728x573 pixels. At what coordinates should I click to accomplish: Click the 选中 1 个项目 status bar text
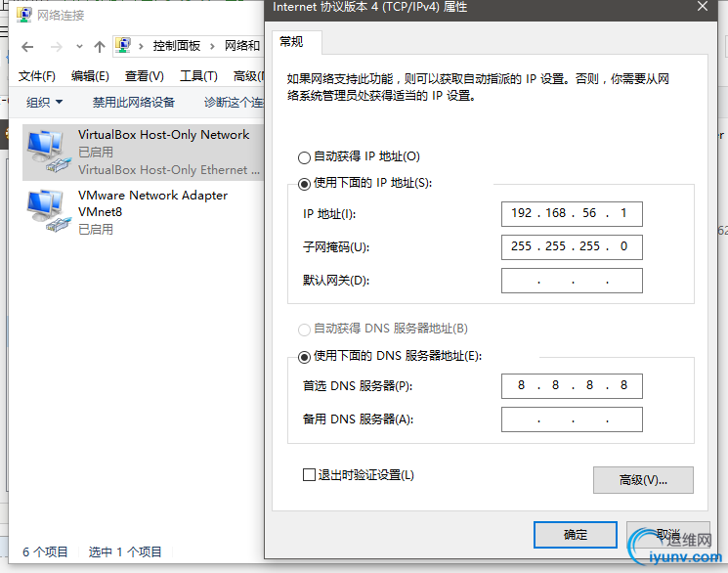click(125, 551)
